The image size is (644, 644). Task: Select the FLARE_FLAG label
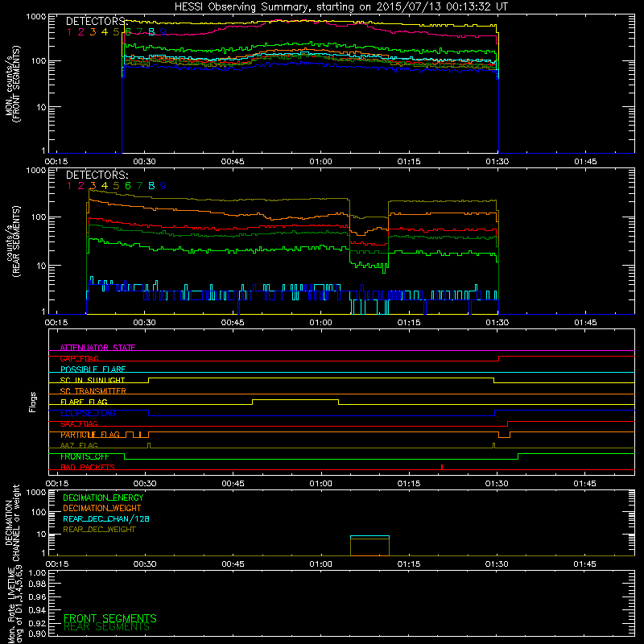[84, 402]
